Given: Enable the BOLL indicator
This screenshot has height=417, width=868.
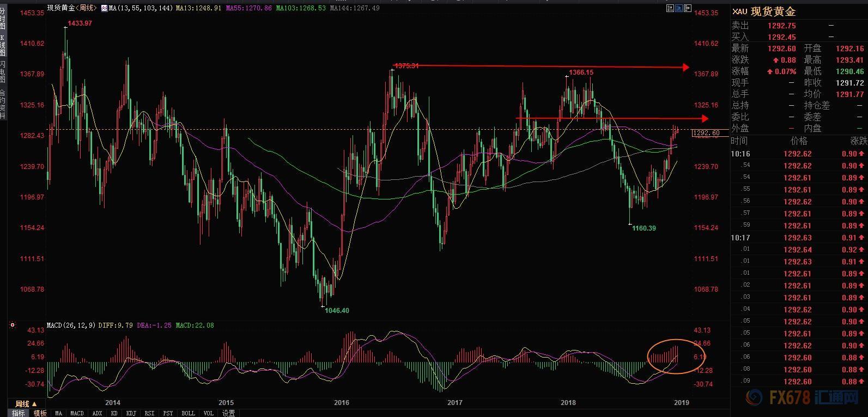Looking at the screenshot, I should pyautogui.click(x=188, y=413).
